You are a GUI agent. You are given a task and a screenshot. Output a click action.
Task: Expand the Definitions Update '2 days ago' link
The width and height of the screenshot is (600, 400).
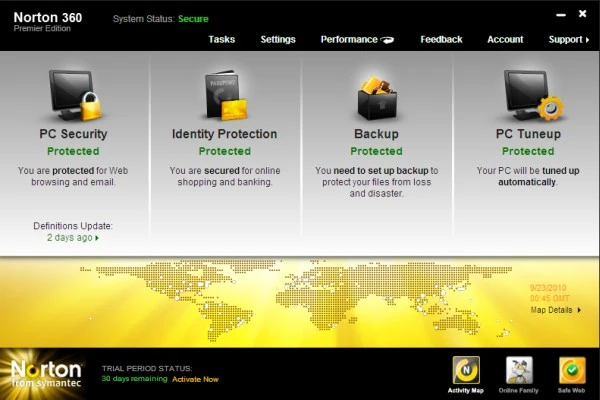[73, 238]
